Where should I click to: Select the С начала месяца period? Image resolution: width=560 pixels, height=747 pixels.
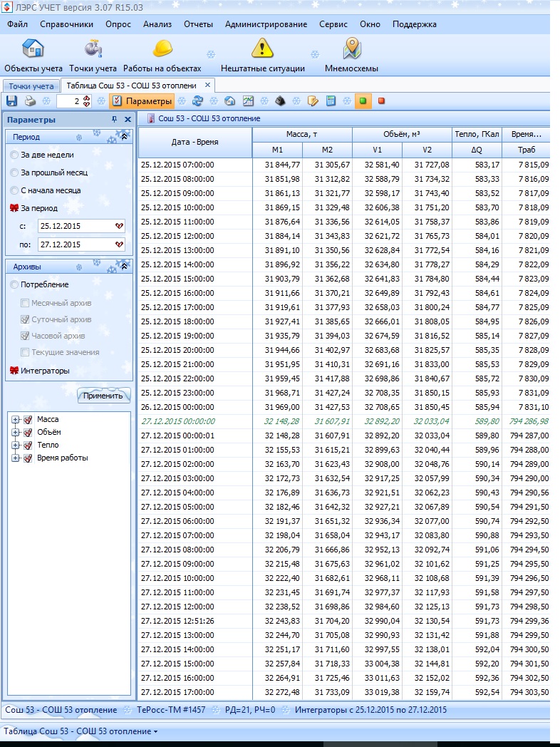[14, 190]
